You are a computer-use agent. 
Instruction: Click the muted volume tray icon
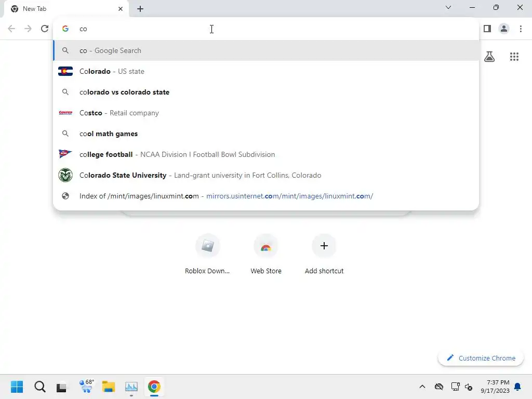click(469, 387)
